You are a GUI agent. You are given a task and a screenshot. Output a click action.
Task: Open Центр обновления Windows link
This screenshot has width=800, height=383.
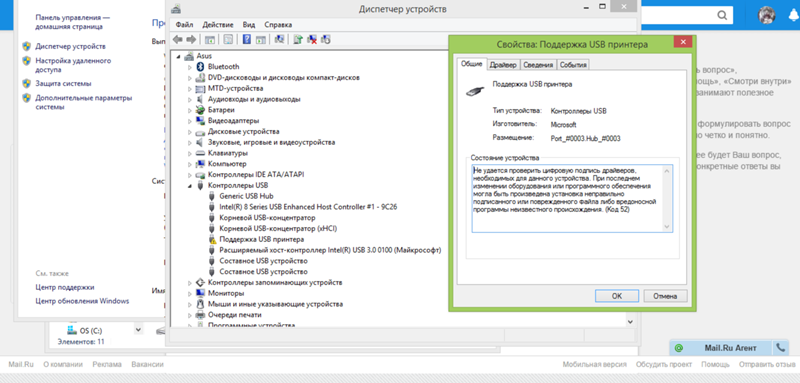click(82, 301)
